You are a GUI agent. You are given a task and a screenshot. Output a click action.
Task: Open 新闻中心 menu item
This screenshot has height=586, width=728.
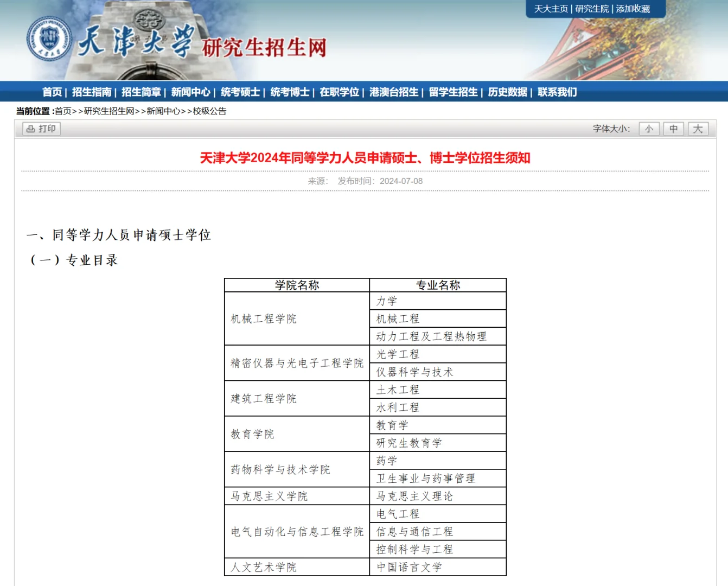(191, 92)
